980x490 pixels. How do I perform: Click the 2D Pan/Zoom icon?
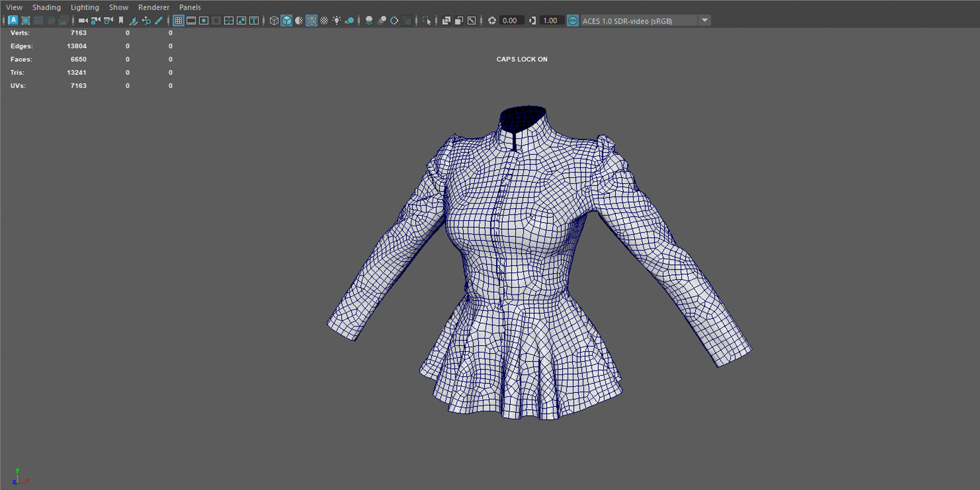[x=146, y=20]
